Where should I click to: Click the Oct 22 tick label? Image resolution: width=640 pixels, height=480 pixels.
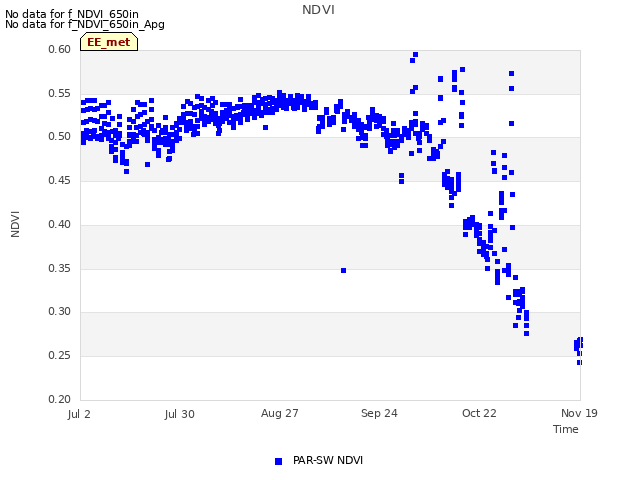(x=479, y=413)
